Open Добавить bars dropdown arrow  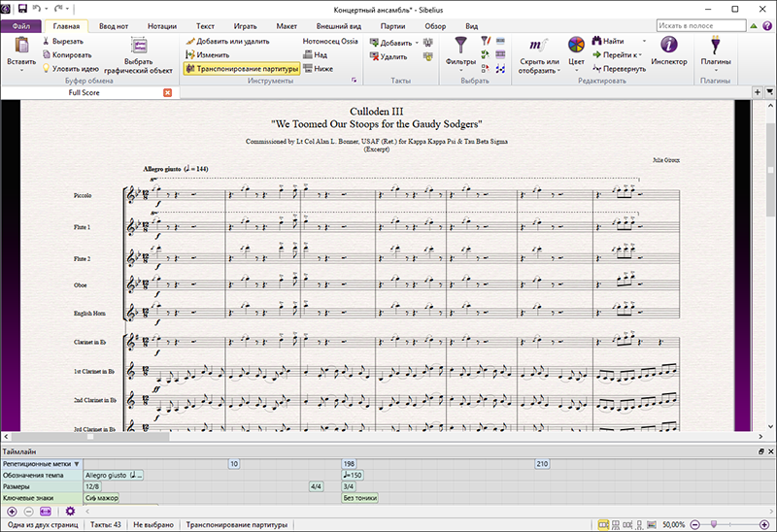pyautogui.click(x=417, y=43)
